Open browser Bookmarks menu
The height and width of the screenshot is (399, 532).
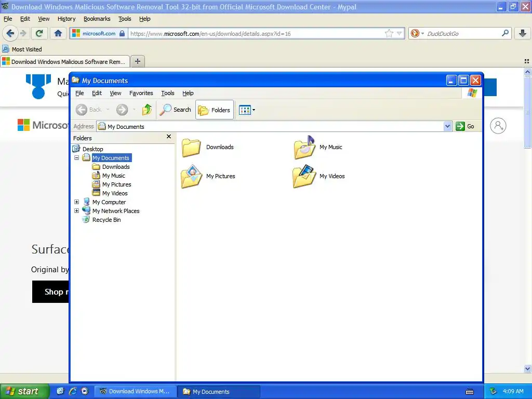click(97, 19)
